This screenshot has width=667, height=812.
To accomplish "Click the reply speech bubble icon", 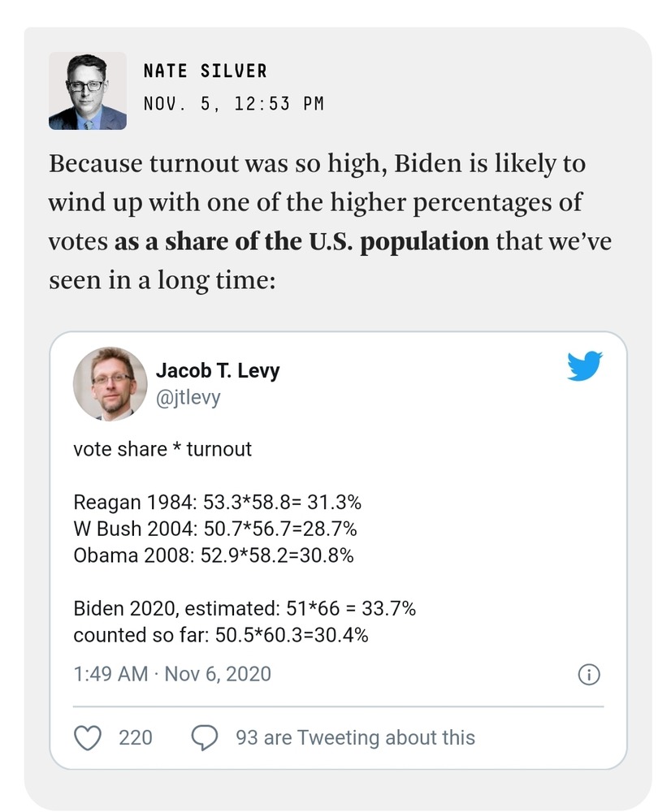I will pos(204,737).
